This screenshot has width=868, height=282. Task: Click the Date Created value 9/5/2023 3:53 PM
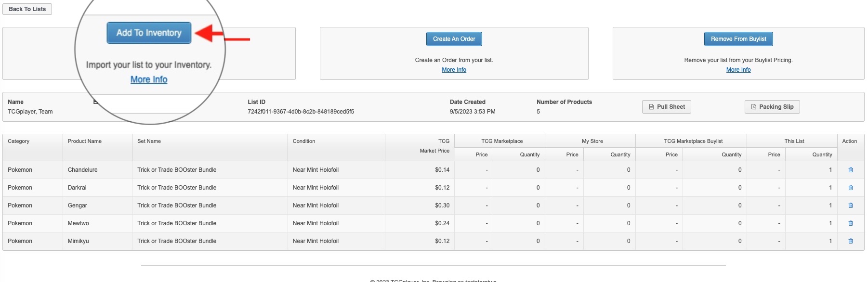tap(473, 112)
